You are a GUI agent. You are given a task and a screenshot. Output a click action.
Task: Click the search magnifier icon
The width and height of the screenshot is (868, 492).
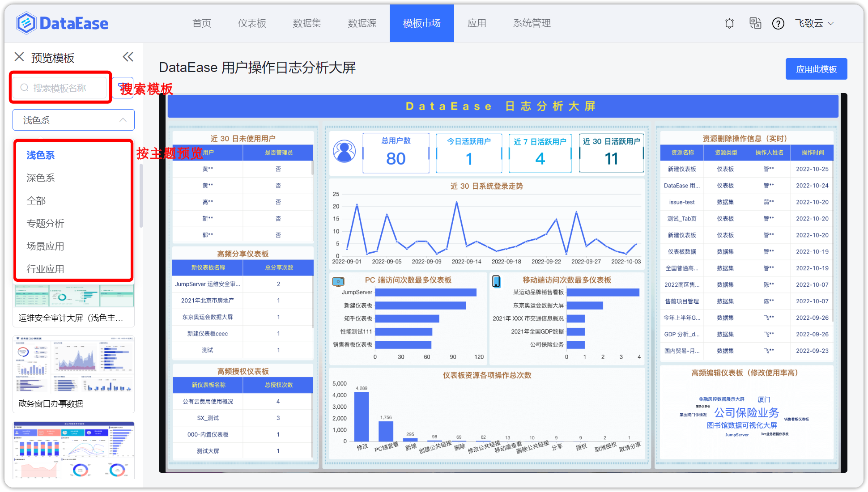(x=25, y=88)
